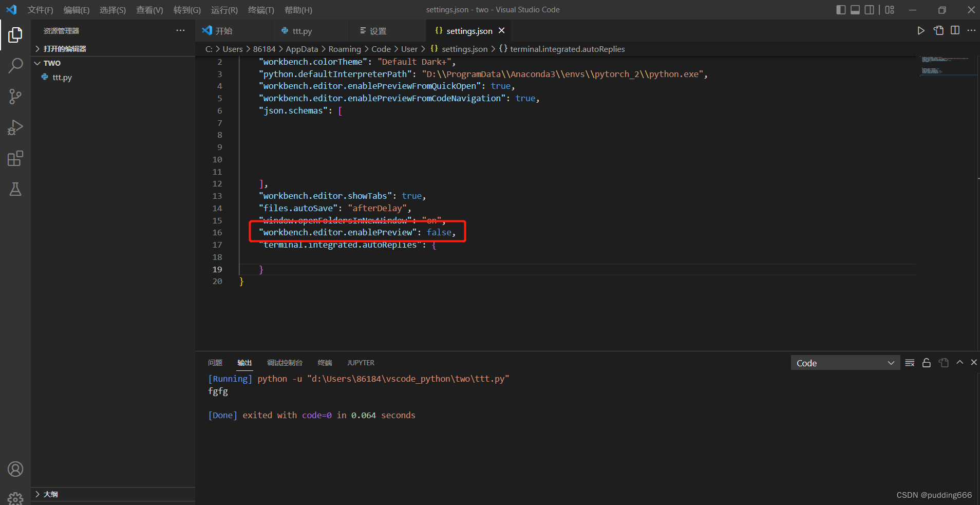Image resolution: width=980 pixels, height=505 pixels.
Task: Switch to the 调试控制台 panel tab
Action: point(285,363)
